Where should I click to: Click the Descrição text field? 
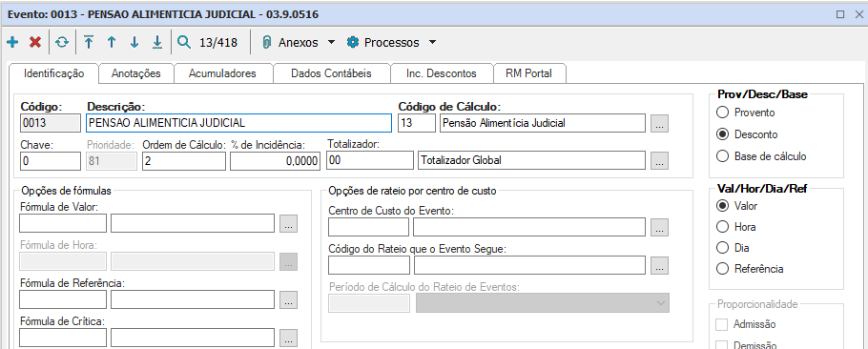pyautogui.click(x=239, y=123)
